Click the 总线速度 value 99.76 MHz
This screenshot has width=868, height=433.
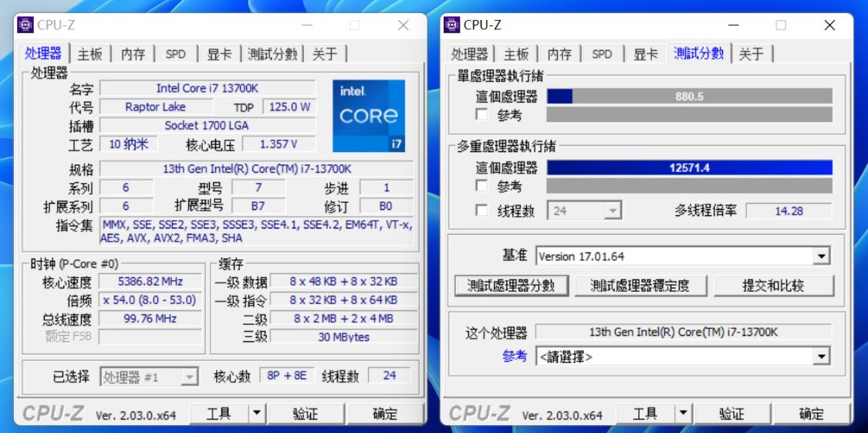[150, 318]
